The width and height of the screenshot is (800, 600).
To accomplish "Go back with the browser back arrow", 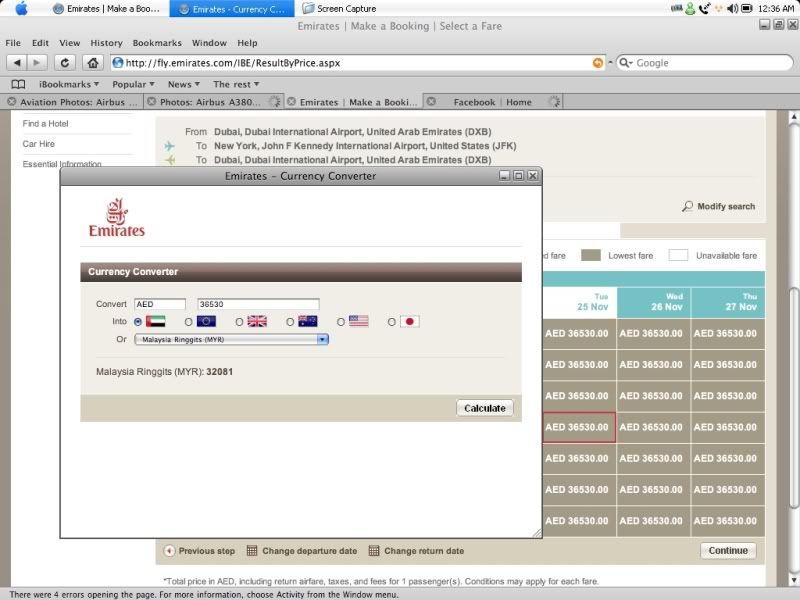I will pos(17,63).
